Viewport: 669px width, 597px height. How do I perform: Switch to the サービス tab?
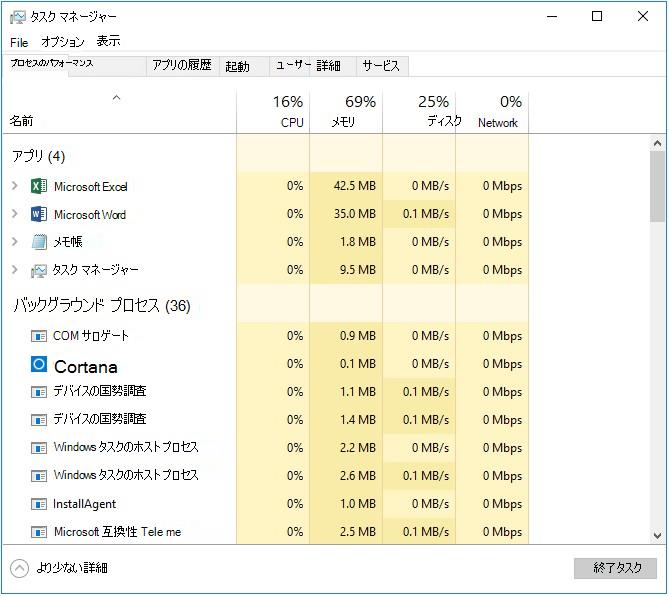click(381, 66)
